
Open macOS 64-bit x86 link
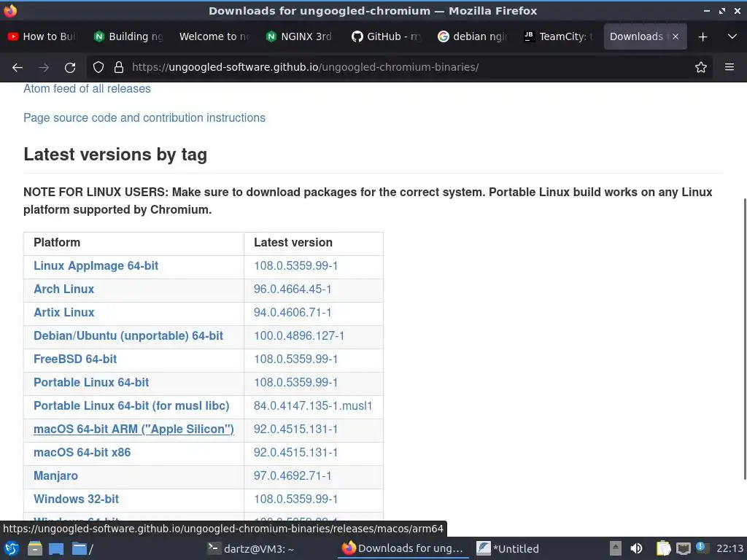pos(82,452)
